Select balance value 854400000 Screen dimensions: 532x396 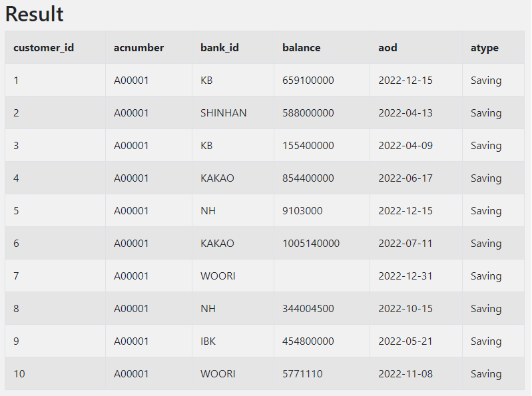click(x=308, y=178)
